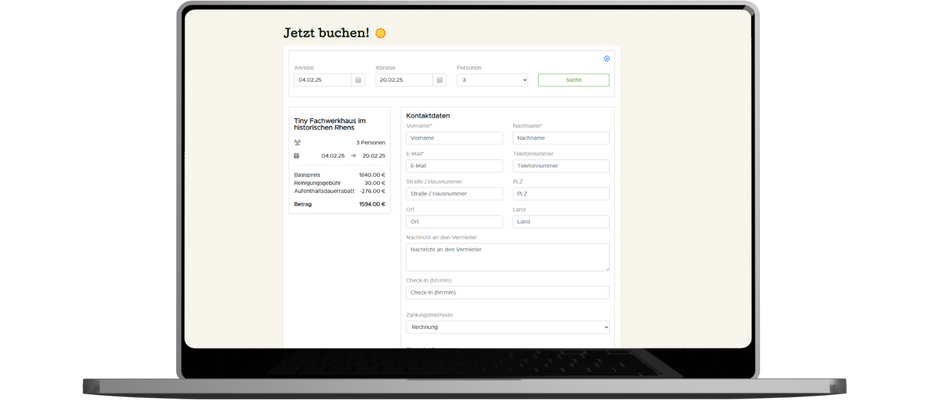Click into the Land field
Image resolution: width=930 pixels, height=400 pixels.
(x=561, y=221)
